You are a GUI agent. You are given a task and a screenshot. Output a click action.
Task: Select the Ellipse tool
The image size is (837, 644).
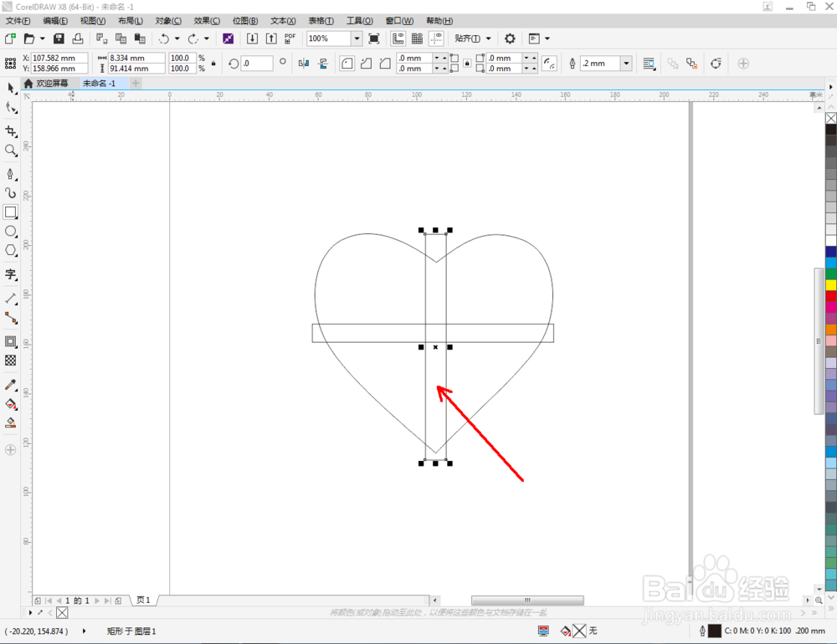click(x=10, y=232)
